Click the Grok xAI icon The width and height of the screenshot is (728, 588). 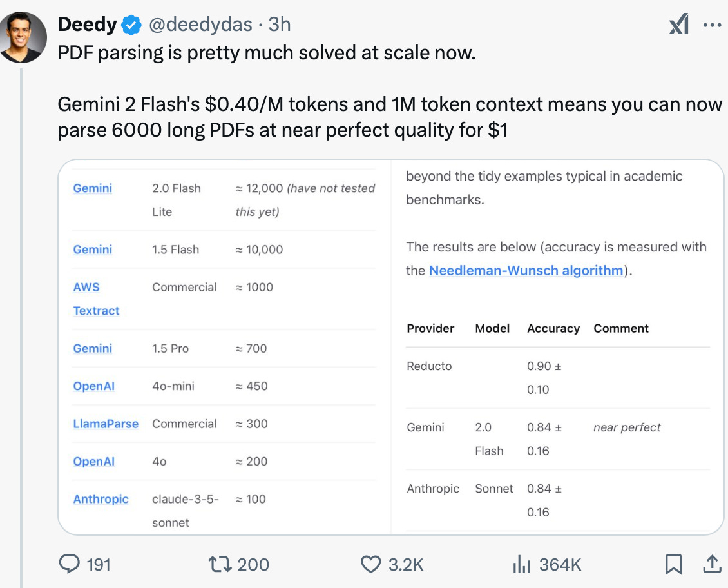(x=678, y=25)
